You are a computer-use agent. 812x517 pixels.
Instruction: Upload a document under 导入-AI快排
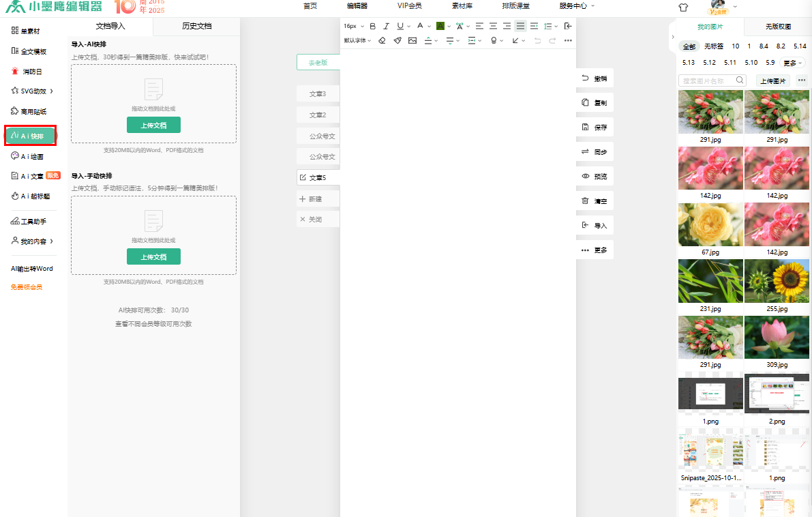[154, 125]
